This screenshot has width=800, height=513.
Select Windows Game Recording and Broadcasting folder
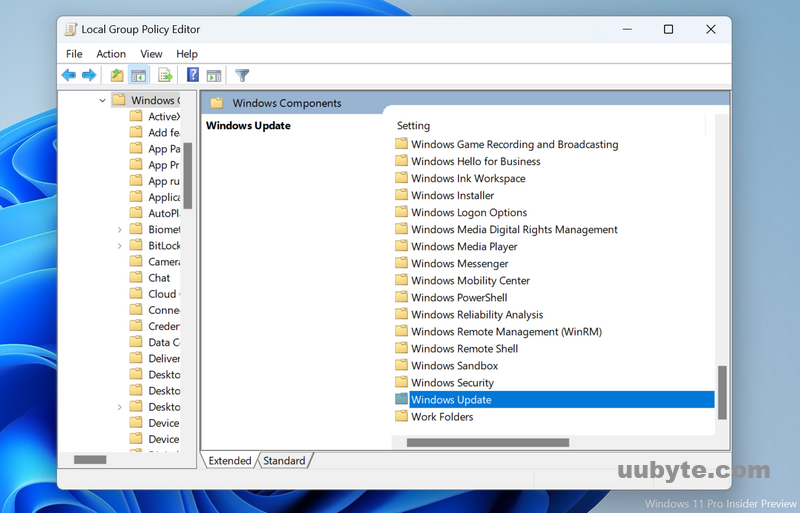tap(515, 144)
